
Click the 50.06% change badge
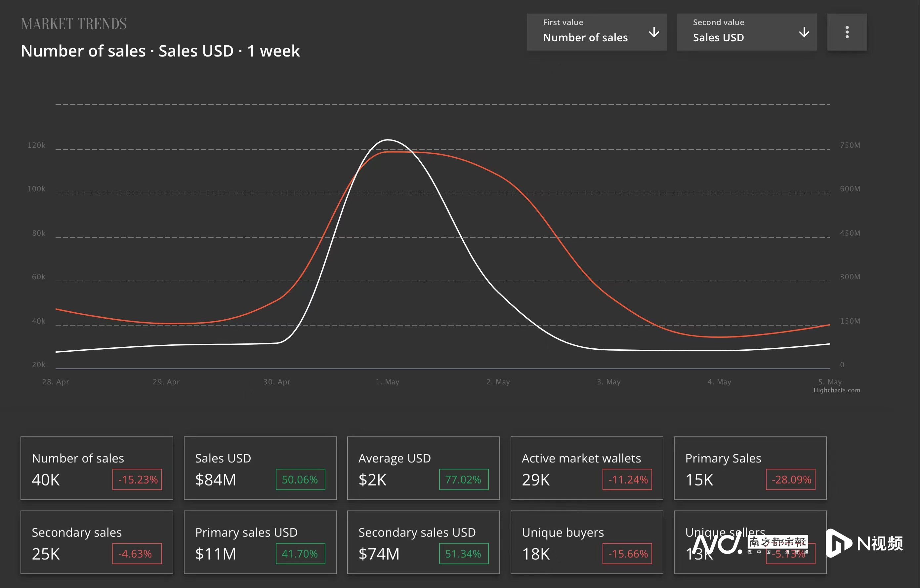point(300,479)
